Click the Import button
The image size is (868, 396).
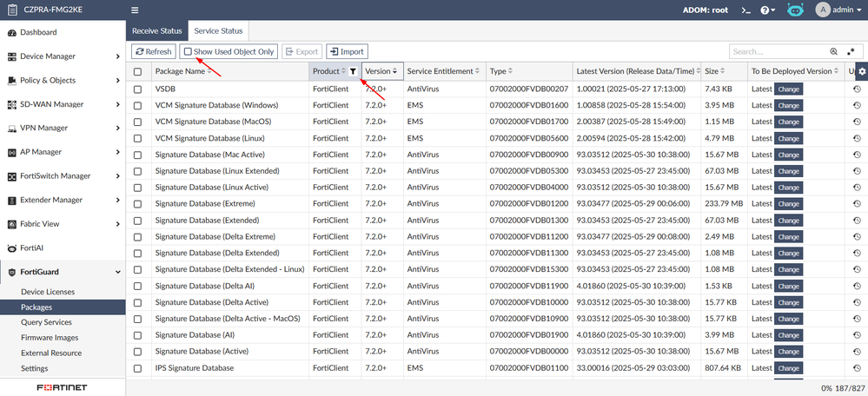[346, 52]
